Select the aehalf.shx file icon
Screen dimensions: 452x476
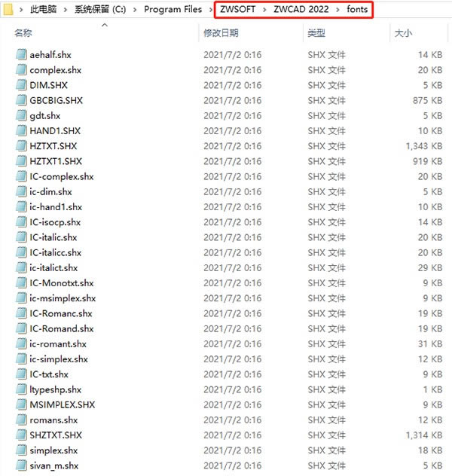(21, 55)
